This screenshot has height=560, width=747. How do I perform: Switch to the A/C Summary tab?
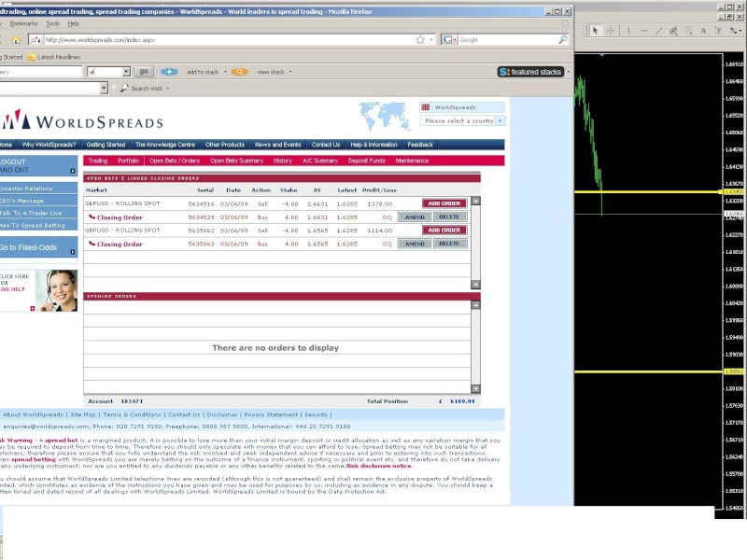(x=320, y=161)
